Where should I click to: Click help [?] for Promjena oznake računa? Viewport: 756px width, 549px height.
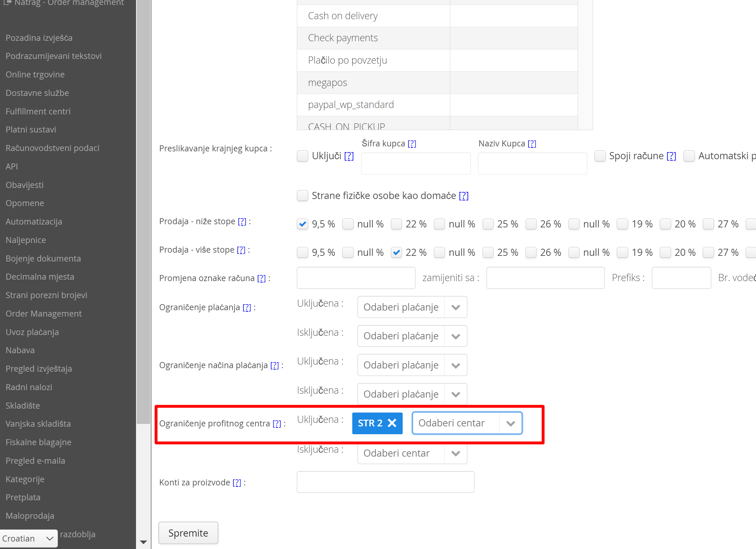(x=261, y=278)
